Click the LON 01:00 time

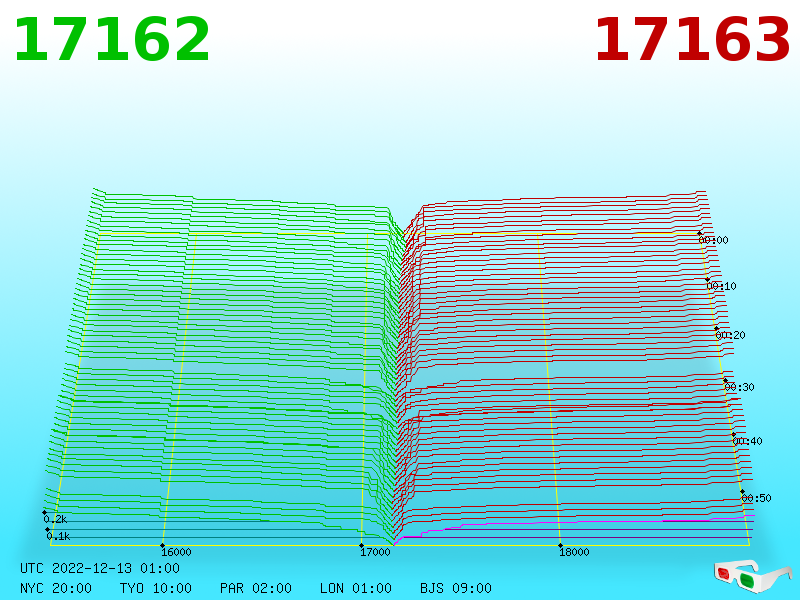(356, 588)
